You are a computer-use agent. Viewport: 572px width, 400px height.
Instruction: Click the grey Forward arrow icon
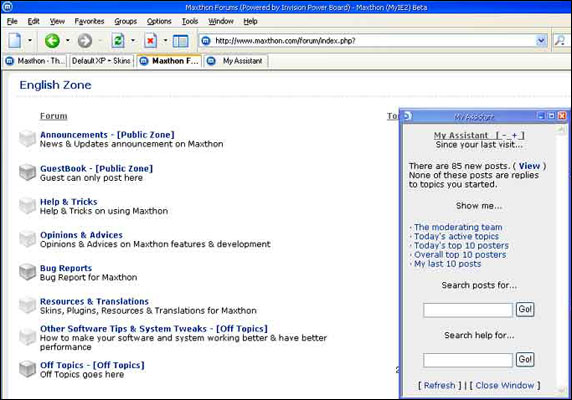coord(85,40)
